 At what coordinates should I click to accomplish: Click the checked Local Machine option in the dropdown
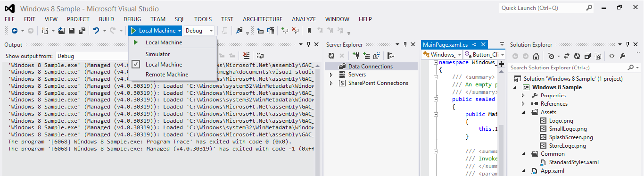[x=164, y=65]
